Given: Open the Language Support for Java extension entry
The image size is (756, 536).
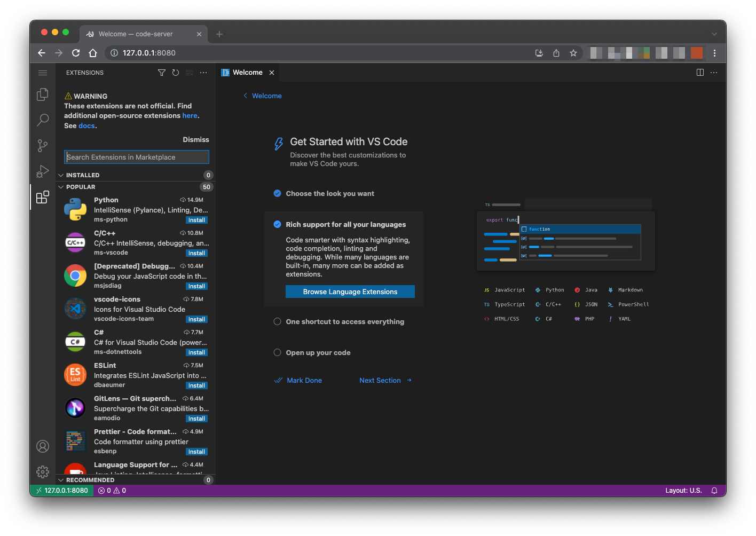Looking at the screenshot, I should click(136, 467).
